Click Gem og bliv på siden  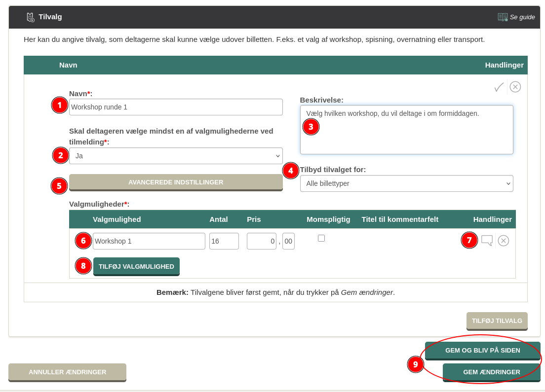point(482,351)
